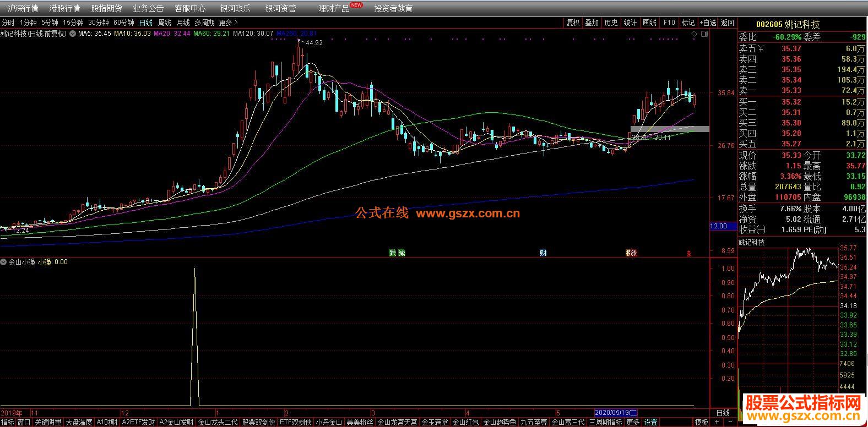The width and height of the screenshot is (868, 427).
Task: Click the 叠加 overlay button
Action: click(x=592, y=23)
